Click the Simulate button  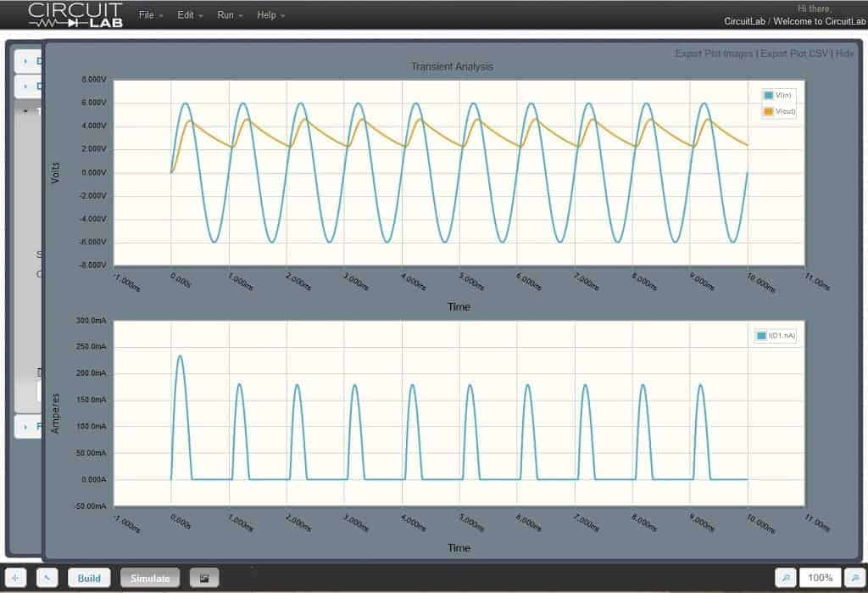(150, 578)
